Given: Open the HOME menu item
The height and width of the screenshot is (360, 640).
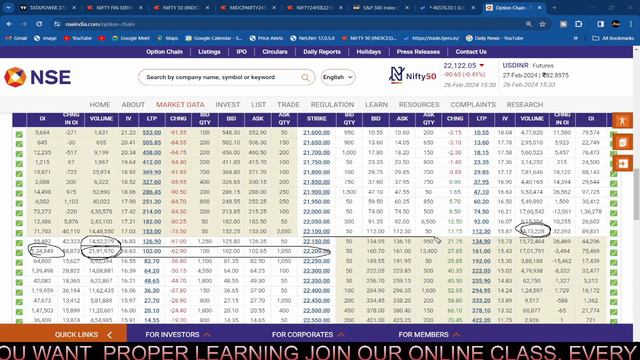Looking at the screenshot, I should pos(100,104).
